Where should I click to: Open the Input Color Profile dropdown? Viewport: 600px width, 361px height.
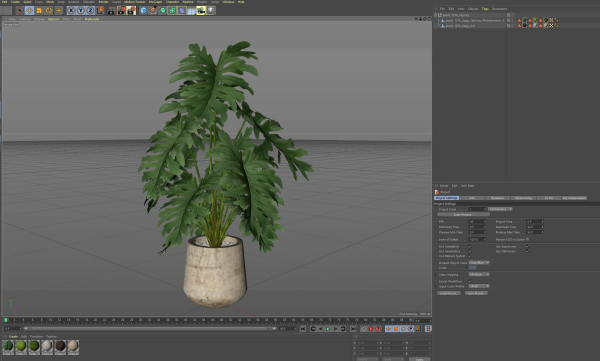coord(479,286)
